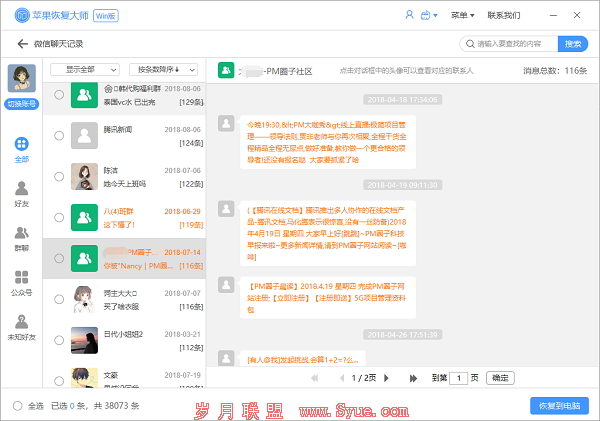Image resolution: width=600 pixels, height=421 pixels.
Task: Click gray avatar of 腾讯新闻
Action: (84, 135)
